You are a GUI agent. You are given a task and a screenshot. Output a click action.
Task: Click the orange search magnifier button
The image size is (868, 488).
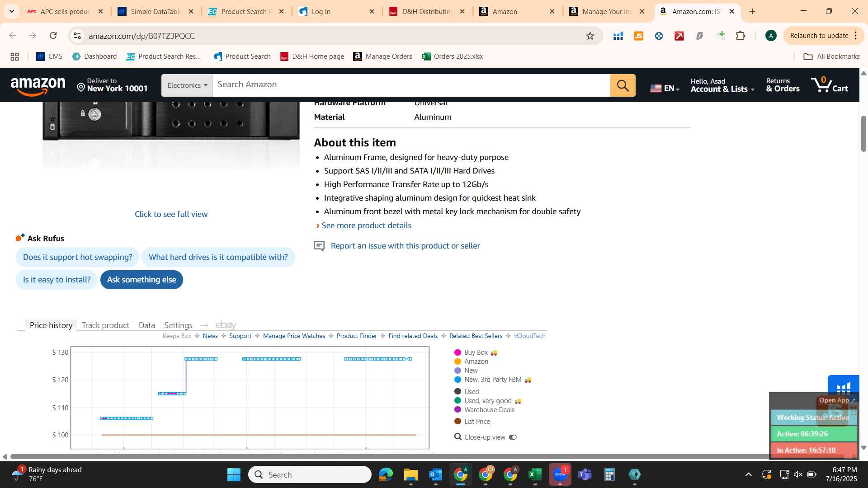click(623, 85)
